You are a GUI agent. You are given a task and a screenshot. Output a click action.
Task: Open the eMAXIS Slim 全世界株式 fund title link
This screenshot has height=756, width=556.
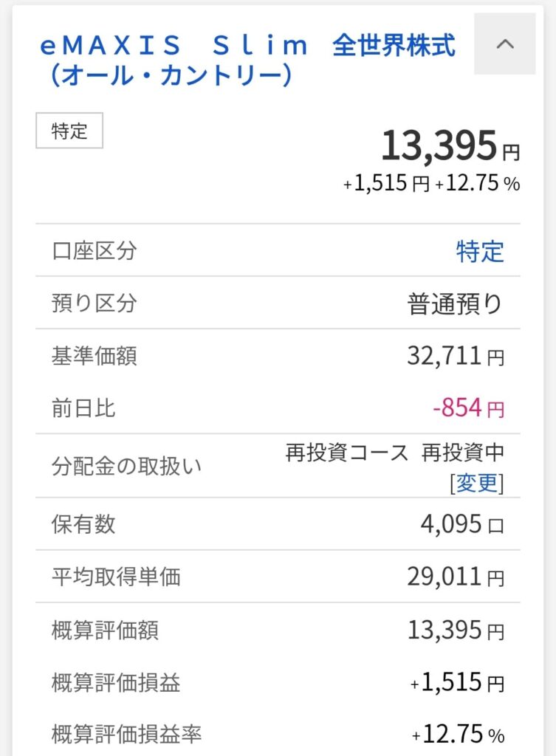[x=247, y=61]
